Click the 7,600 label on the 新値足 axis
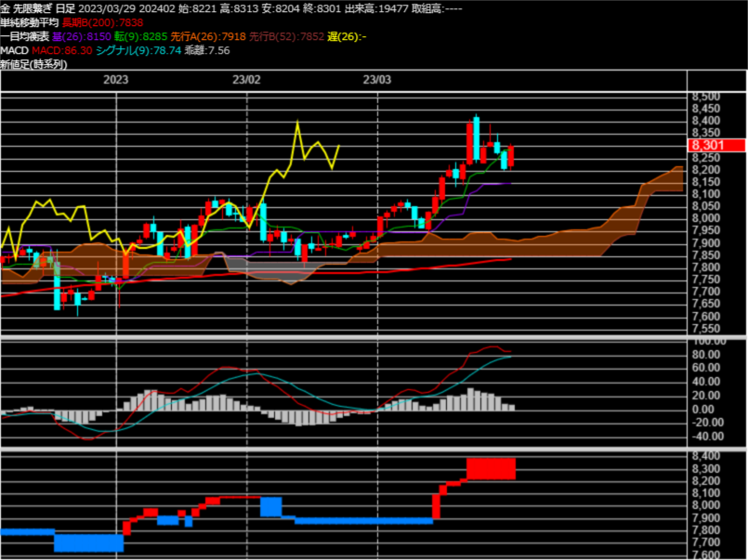 (706, 554)
